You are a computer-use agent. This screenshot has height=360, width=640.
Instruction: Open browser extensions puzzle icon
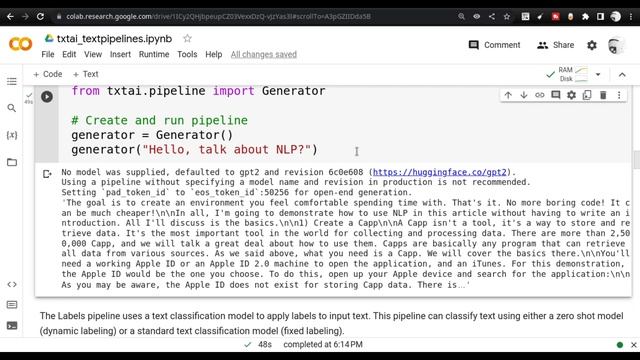[x=585, y=17]
